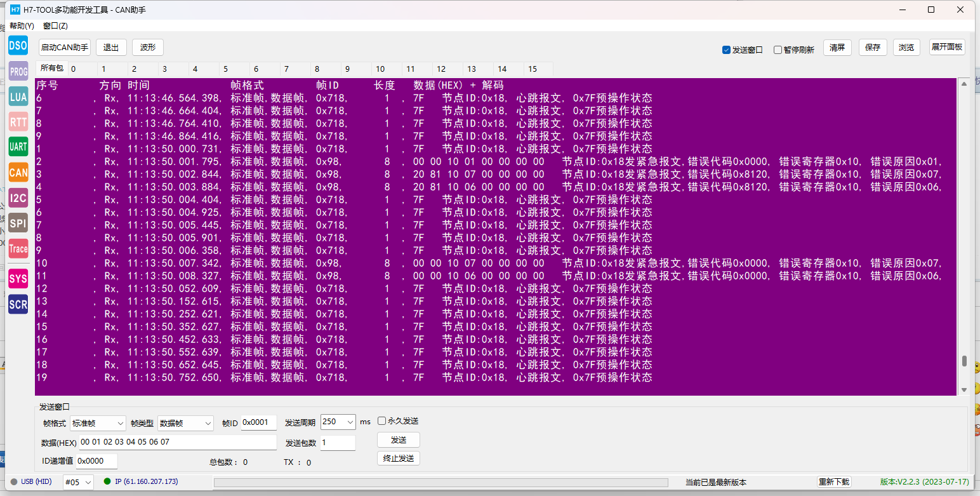Uncheck the 发送窗口 checkbox

pyautogui.click(x=727, y=50)
